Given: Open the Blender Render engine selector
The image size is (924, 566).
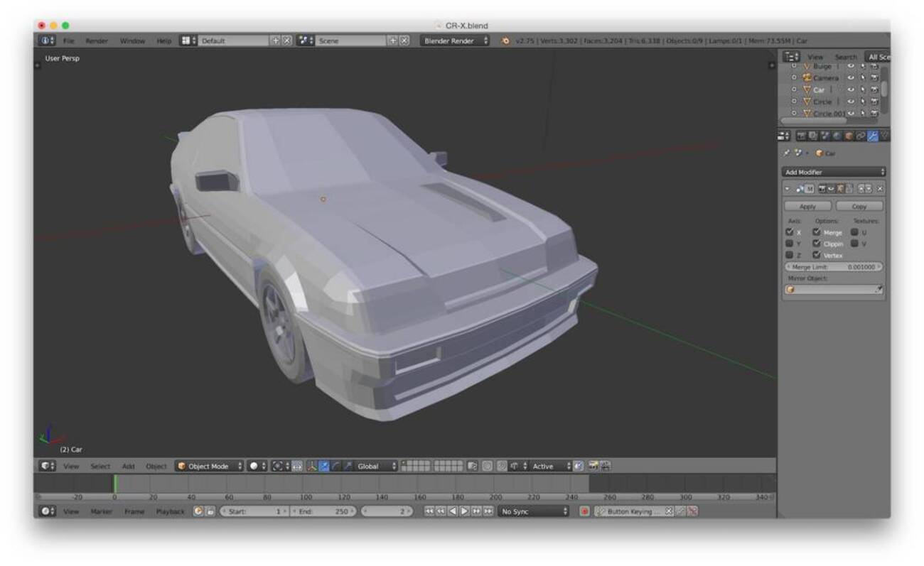Looking at the screenshot, I should pos(456,41).
